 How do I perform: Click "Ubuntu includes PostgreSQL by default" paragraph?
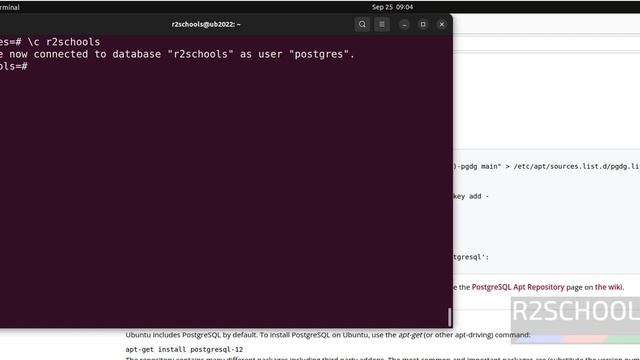click(x=328, y=335)
